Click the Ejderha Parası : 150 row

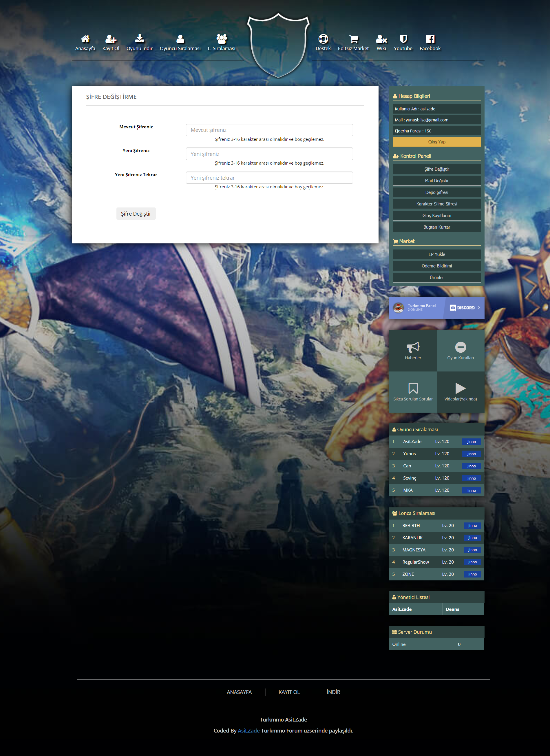437,131
